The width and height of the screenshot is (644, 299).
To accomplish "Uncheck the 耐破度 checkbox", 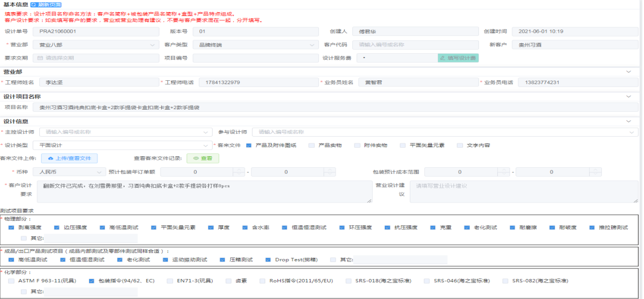I will (x=552, y=227).
